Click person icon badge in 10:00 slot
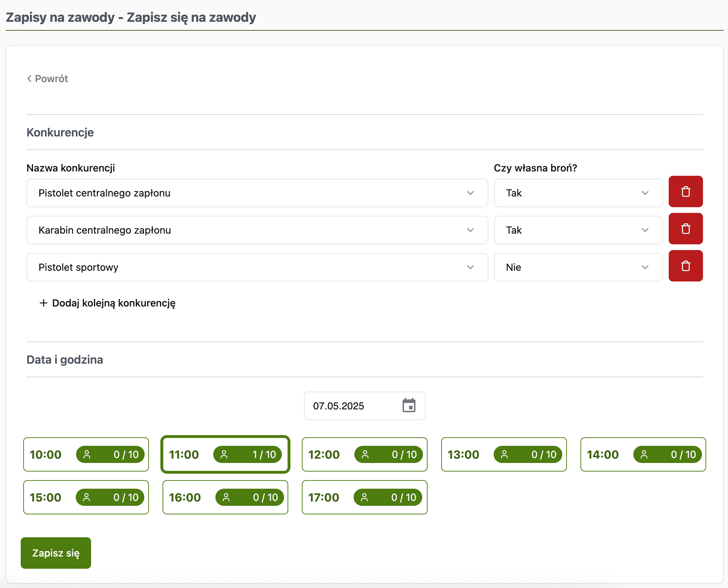Image resolution: width=728 pixels, height=588 pixels. tap(87, 454)
